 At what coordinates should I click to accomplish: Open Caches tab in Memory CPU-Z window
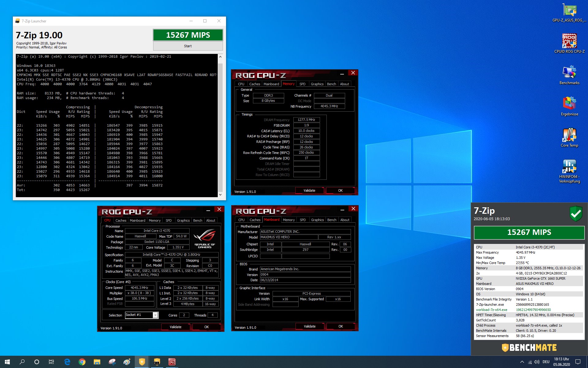click(x=254, y=84)
